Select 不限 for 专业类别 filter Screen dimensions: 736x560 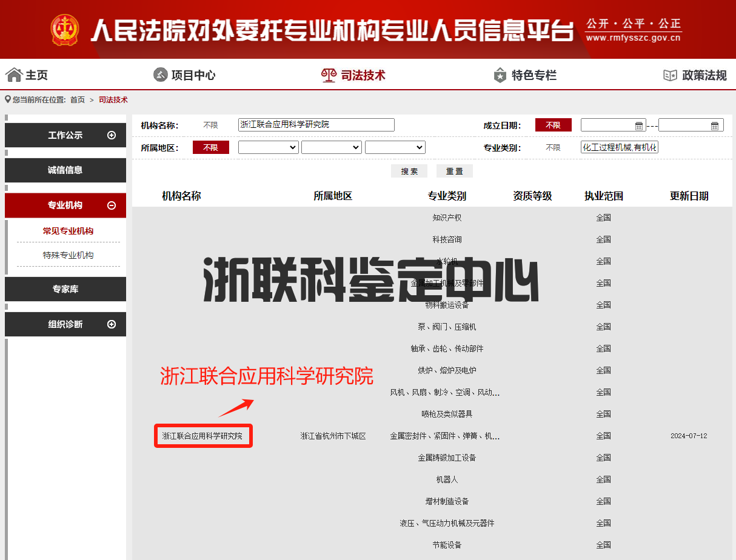[553, 147]
